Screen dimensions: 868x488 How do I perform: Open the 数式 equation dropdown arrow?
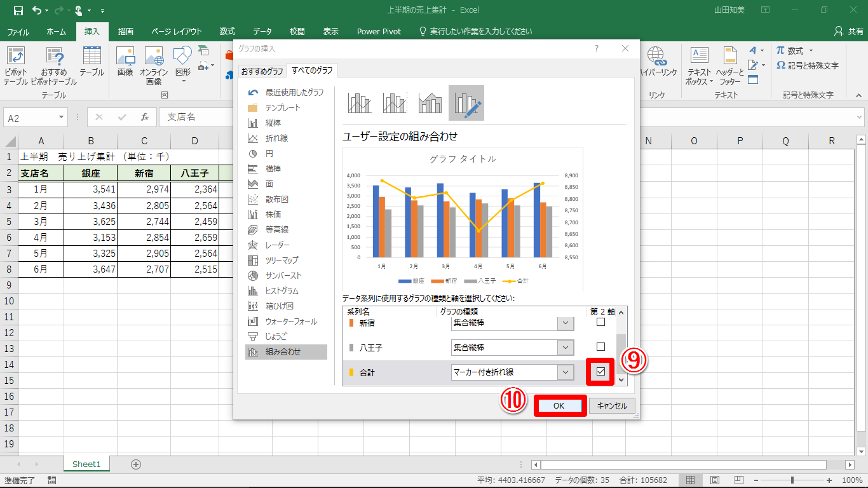coord(811,51)
